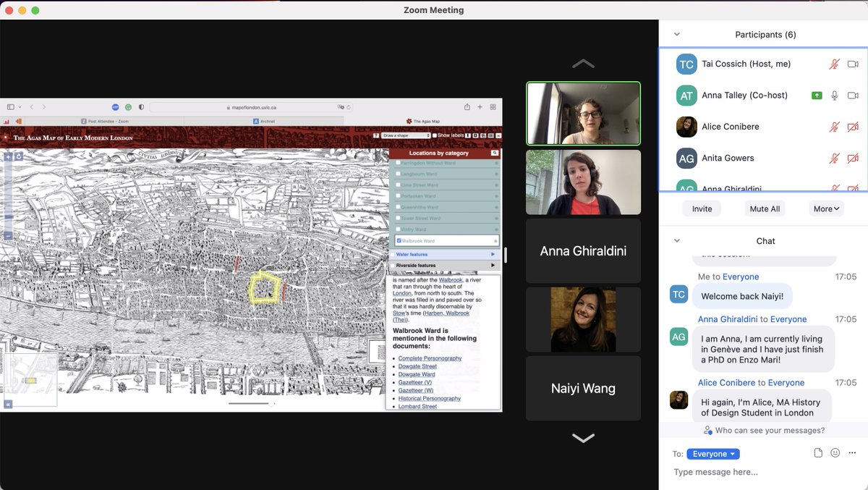Show next video tiles with down chevron

click(x=583, y=438)
